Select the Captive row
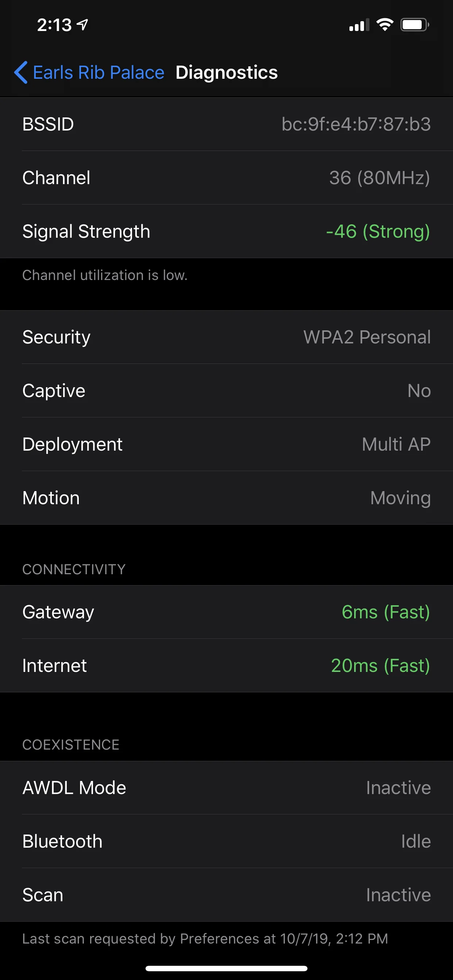Viewport: 453px width, 980px height. click(x=226, y=391)
